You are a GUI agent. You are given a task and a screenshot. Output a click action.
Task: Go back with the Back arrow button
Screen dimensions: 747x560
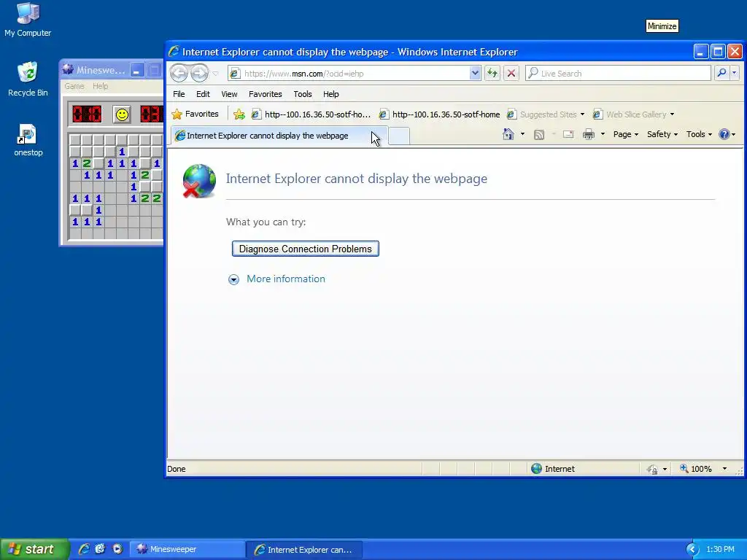[179, 74]
